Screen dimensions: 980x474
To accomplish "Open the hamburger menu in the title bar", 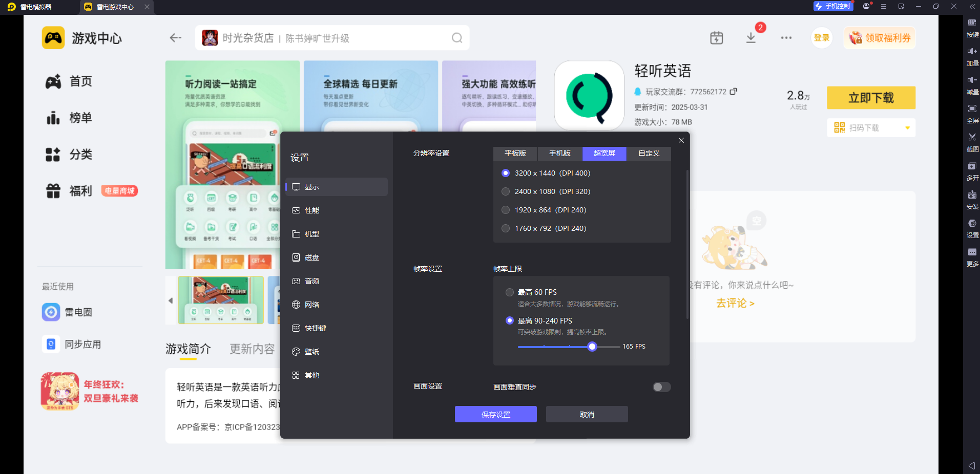I will [884, 7].
